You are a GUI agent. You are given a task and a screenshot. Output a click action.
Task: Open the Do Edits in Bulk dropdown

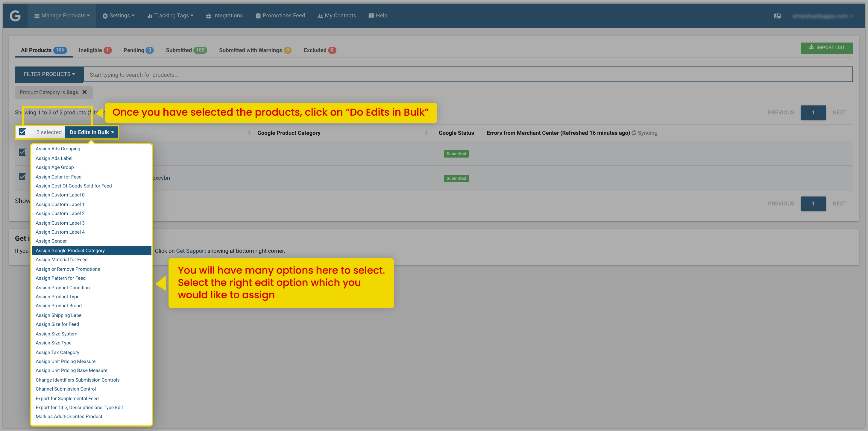(x=92, y=132)
